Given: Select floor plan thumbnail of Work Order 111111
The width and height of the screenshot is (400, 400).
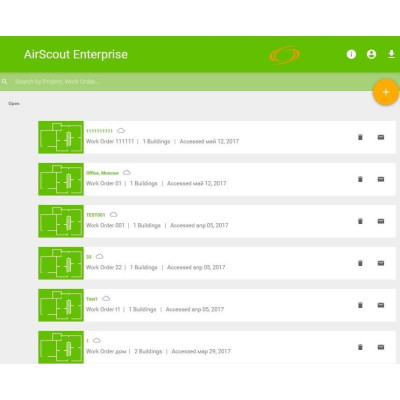Looking at the screenshot, I should pos(61,137).
